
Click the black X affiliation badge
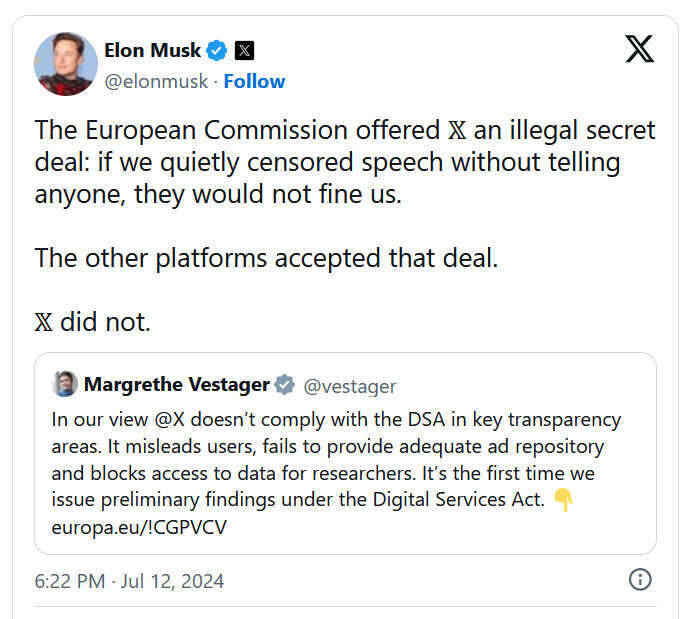(x=244, y=50)
